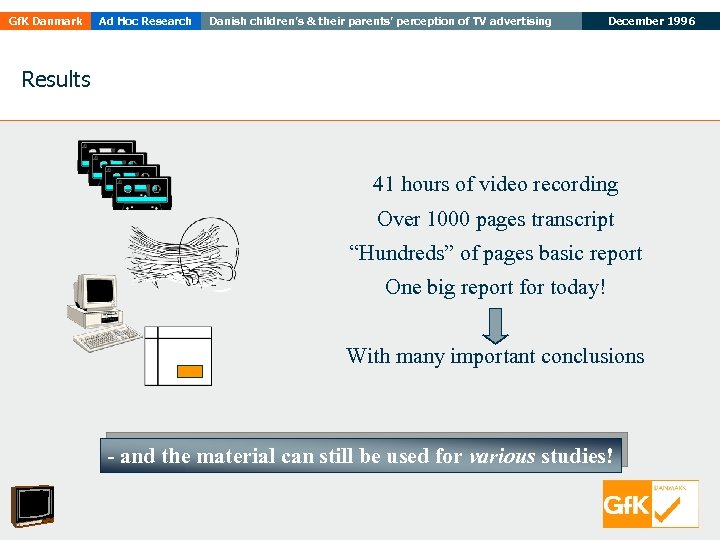Click the Results slide heading
This screenshot has width=720, height=540.
tap(56, 79)
